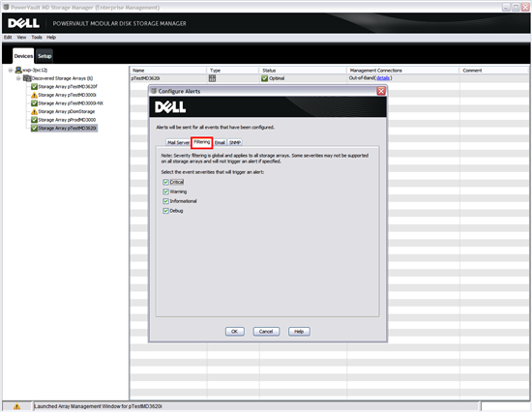Screen dimensions: 532x412
Task: Select Storage Array pDomStorage in tree
Action: pyautogui.click(x=67, y=111)
